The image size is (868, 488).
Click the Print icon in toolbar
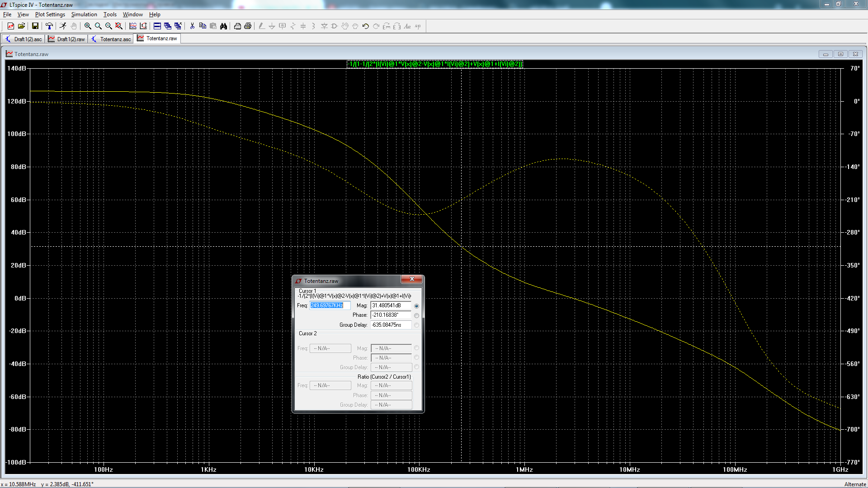coord(248,26)
